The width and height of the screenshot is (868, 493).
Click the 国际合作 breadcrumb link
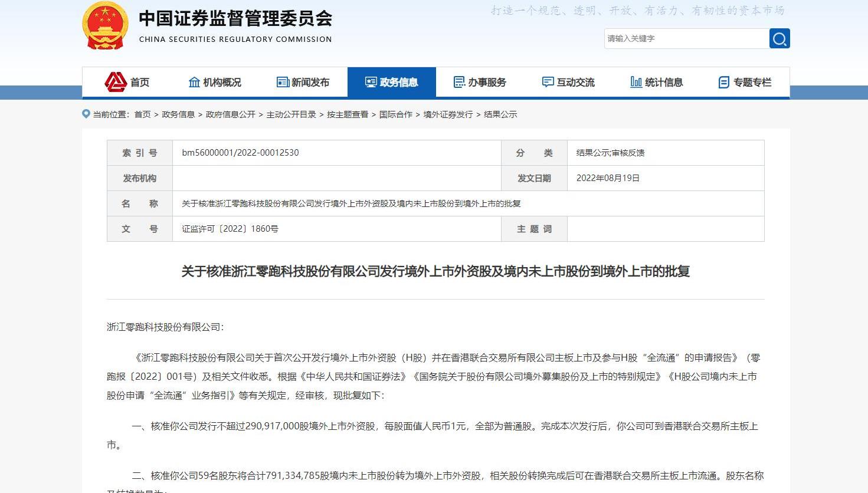point(395,114)
